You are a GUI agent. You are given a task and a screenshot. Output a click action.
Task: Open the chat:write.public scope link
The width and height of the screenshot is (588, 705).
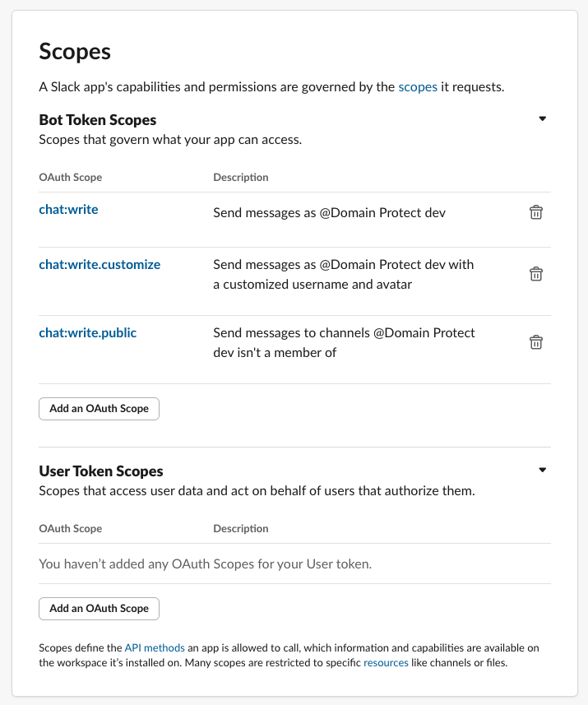coord(88,332)
